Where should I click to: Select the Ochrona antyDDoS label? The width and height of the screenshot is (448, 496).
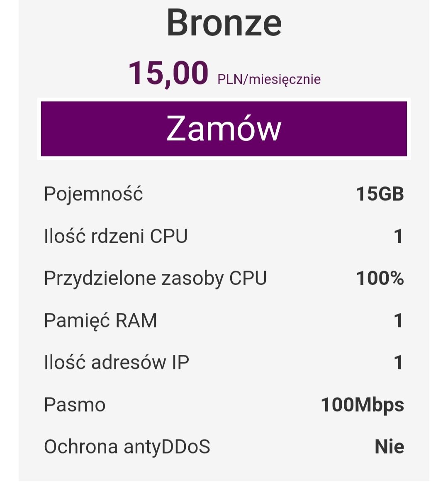127,447
